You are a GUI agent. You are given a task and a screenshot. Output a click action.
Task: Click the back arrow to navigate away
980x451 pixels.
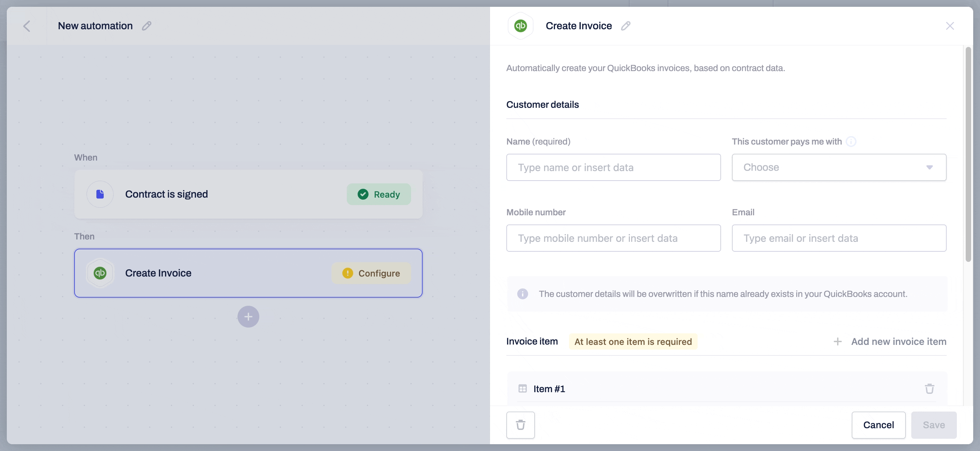pyautogui.click(x=26, y=26)
